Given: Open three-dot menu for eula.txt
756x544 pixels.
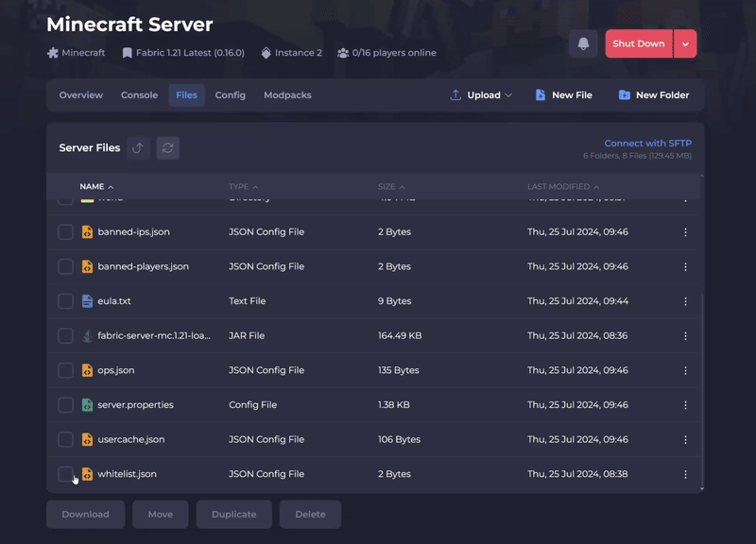Looking at the screenshot, I should [685, 301].
